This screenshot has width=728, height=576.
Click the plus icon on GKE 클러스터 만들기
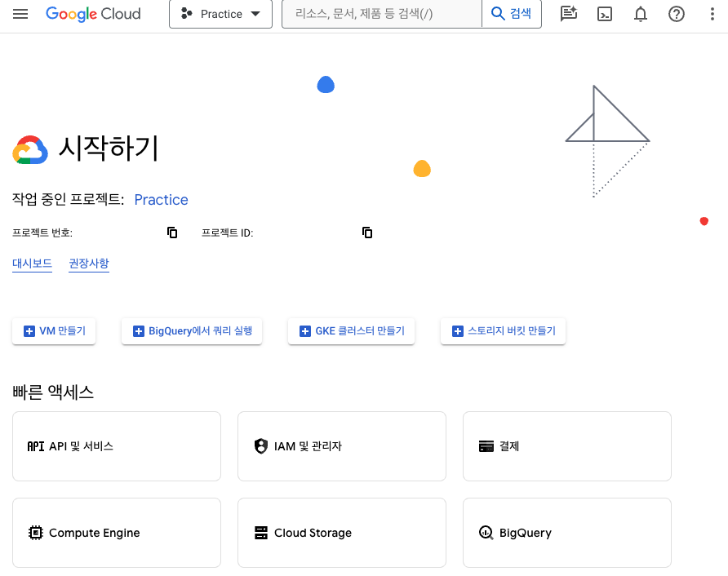coord(305,331)
